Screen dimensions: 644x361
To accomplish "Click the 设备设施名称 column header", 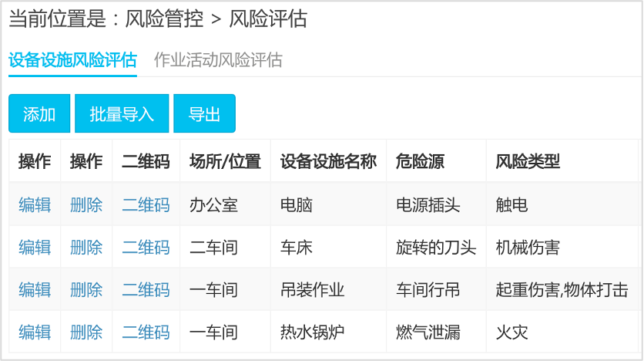I will tap(328, 161).
